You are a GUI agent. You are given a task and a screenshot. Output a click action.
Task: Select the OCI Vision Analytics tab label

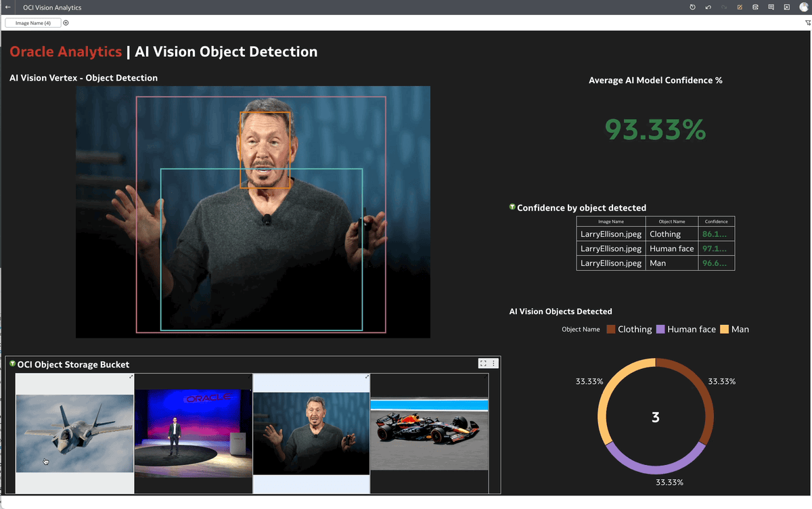coord(52,7)
